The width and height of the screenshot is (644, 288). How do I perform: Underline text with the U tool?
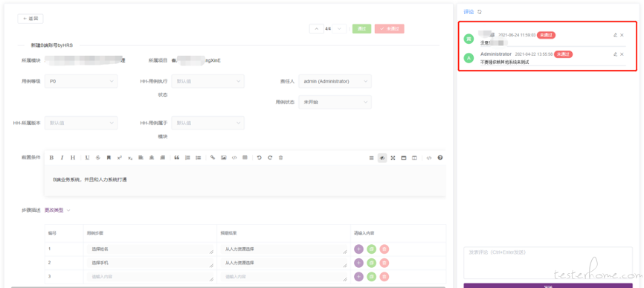pyautogui.click(x=88, y=158)
